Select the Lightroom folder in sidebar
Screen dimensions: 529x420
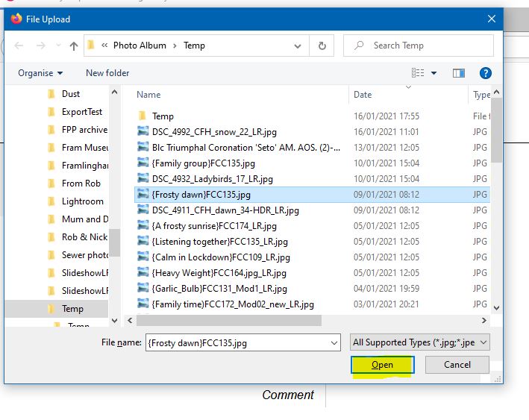click(82, 201)
